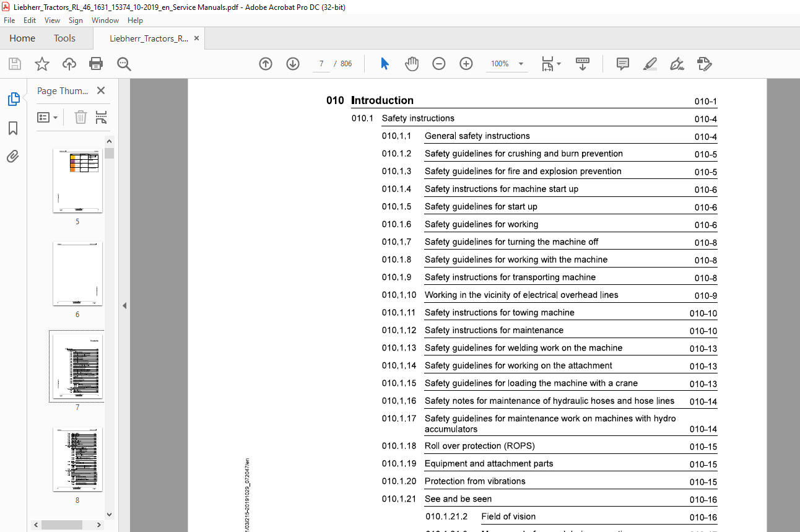The image size is (800, 532).
Task: Open the Sign document pen icon
Action: pos(677,64)
